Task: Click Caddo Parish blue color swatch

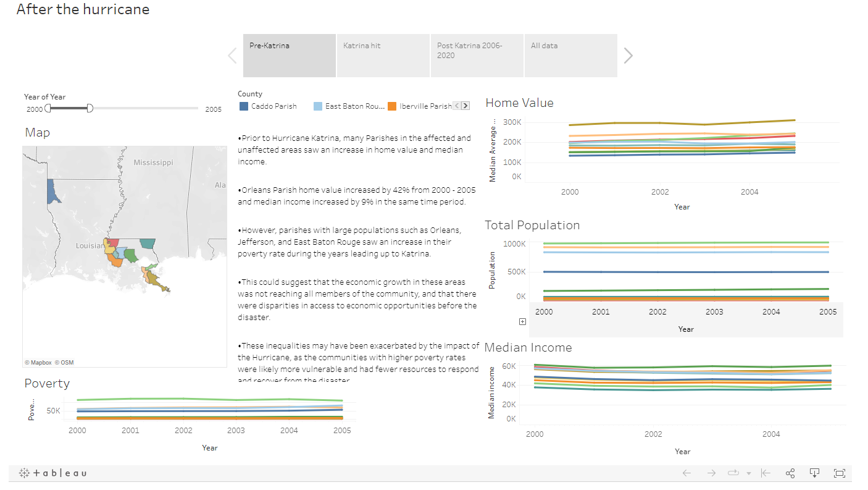Action: (244, 106)
